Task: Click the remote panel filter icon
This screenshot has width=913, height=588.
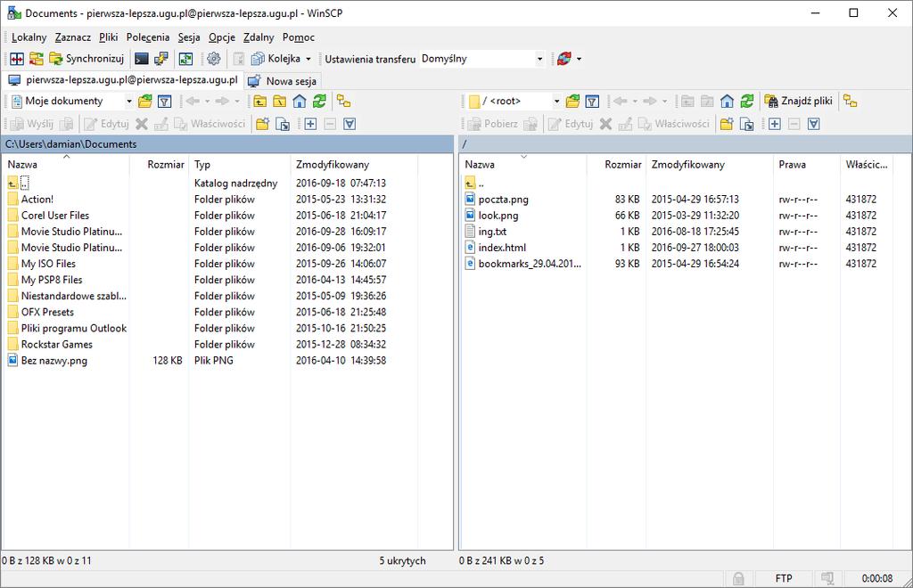Action: tap(592, 102)
